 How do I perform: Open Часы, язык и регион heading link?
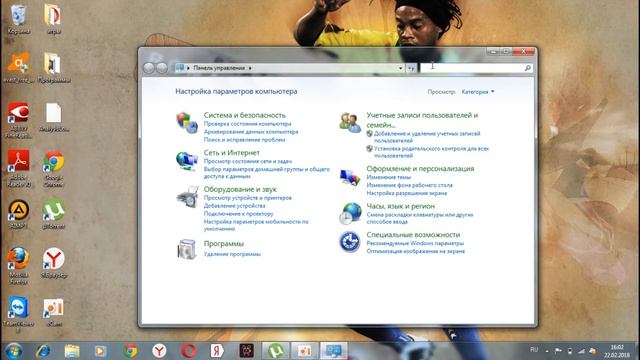400,206
